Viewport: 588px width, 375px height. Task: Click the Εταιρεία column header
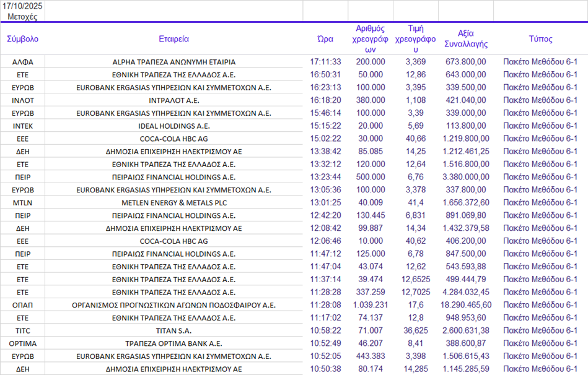click(173, 39)
